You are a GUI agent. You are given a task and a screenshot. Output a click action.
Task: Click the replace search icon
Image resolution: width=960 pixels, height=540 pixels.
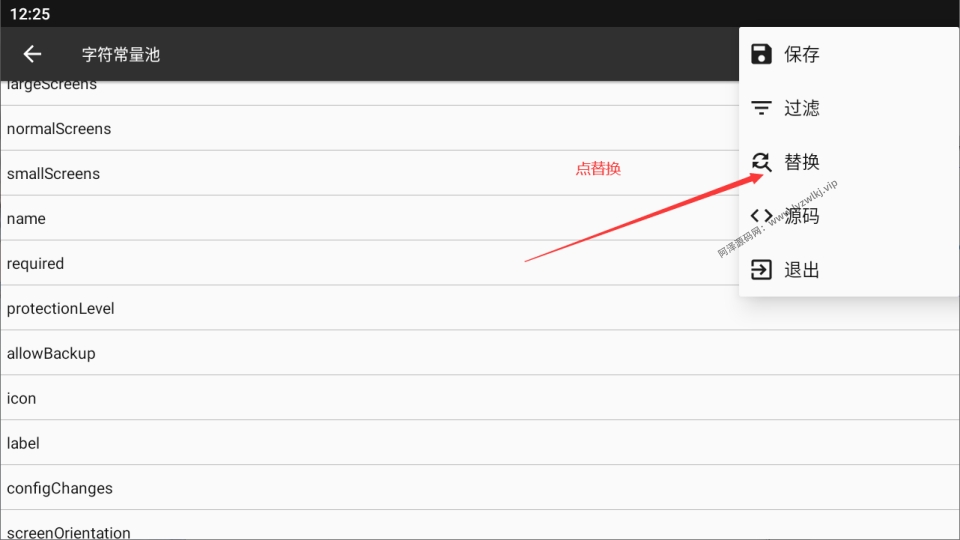tap(761, 162)
